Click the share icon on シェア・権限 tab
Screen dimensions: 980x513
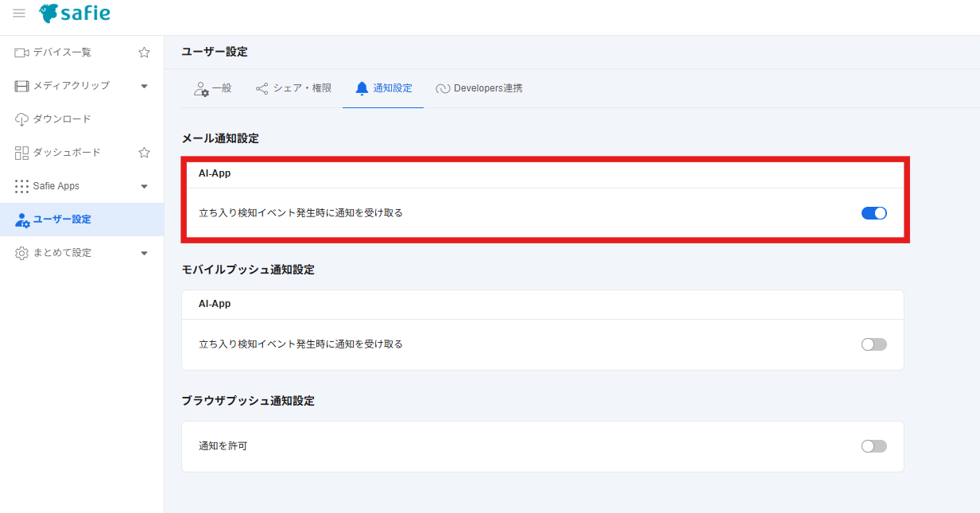[x=261, y=88]
